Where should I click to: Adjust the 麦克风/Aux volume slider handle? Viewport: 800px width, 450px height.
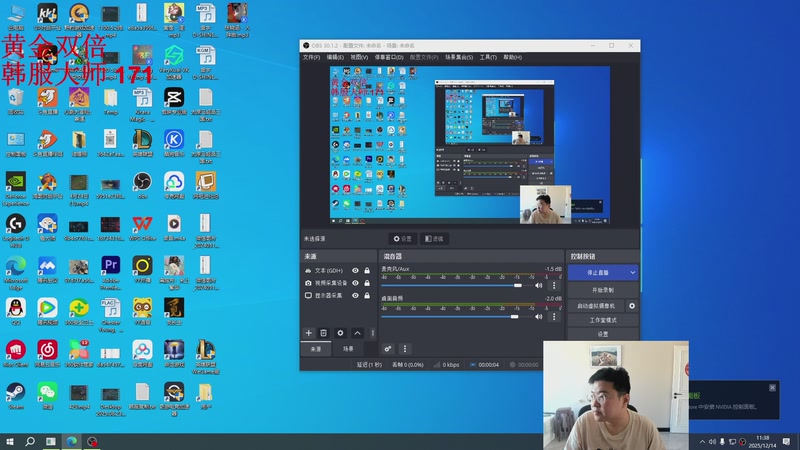518,285
